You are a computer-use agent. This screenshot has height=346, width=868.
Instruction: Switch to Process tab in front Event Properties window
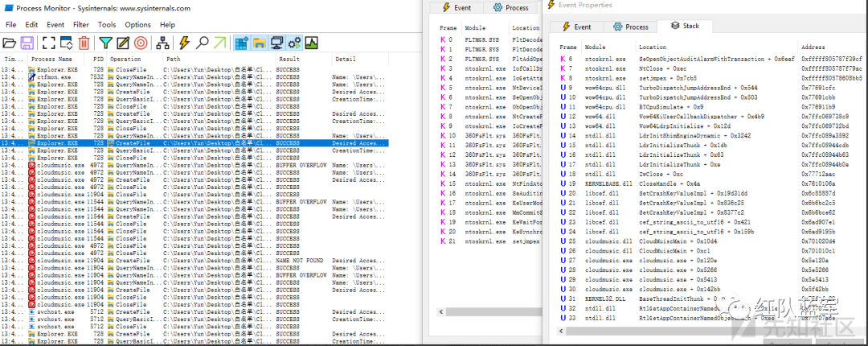[630, 27]
